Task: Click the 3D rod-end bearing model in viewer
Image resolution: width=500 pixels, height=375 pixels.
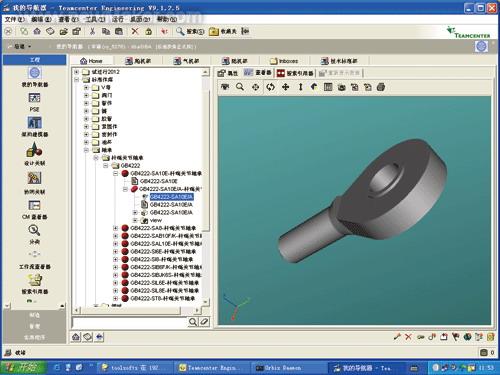Action: coord(363,200)
